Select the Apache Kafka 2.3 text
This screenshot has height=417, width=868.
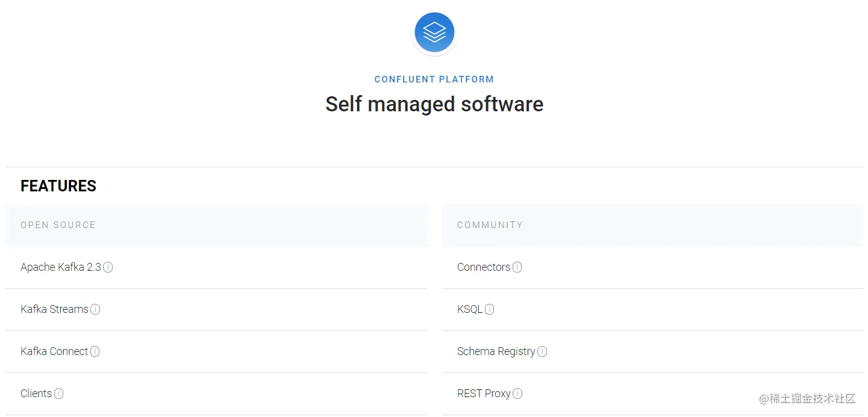click(61, 267)
